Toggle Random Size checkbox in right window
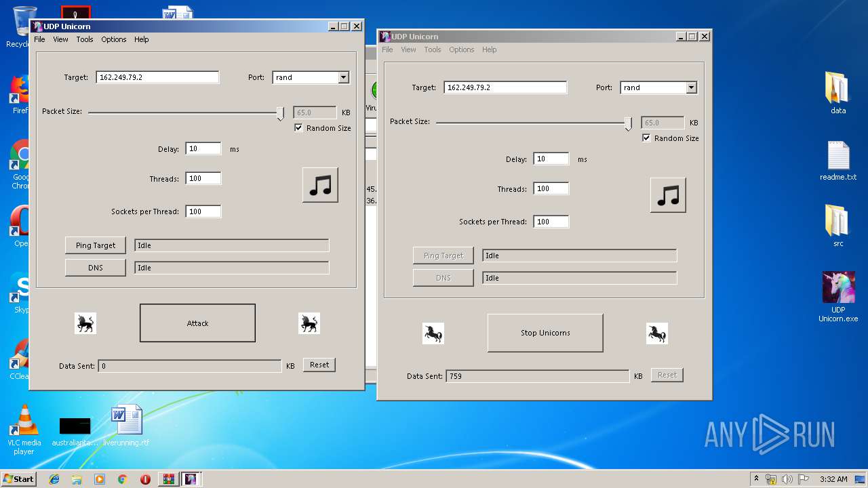The image size is (868, 488). pos(646,138)
